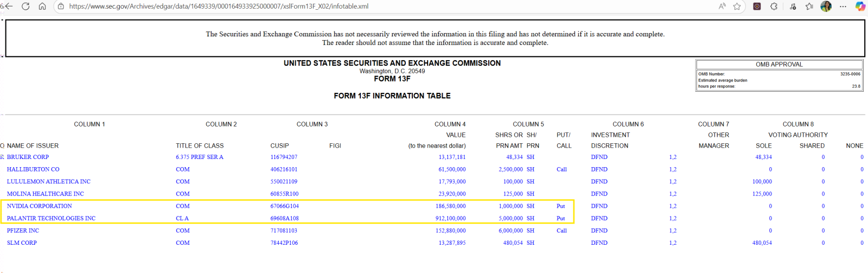Screen dimensions: 868x273
Task: Add page to favorites star icon
Action: tap(737, 7)
